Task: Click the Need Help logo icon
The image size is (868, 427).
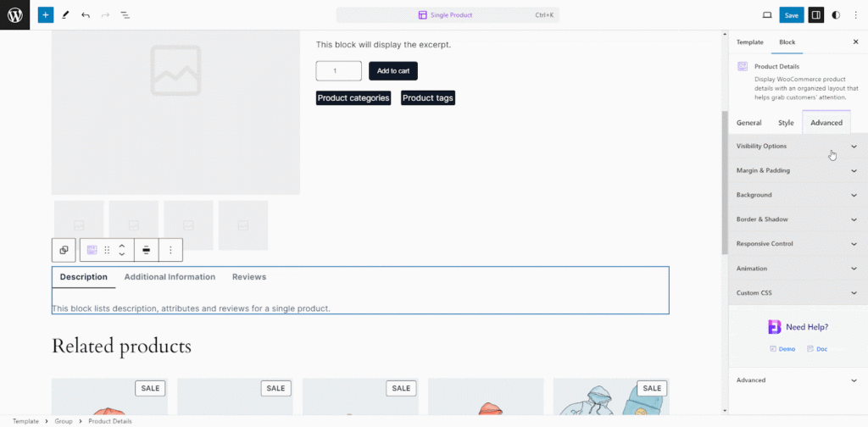Action: click(774, 327)
